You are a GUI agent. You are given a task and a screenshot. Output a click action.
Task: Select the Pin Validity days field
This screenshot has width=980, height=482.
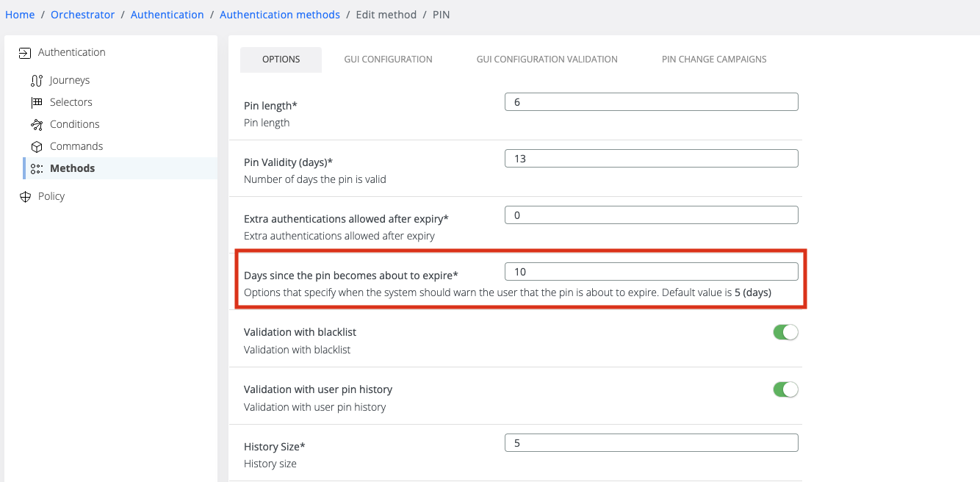coord(651,158)
